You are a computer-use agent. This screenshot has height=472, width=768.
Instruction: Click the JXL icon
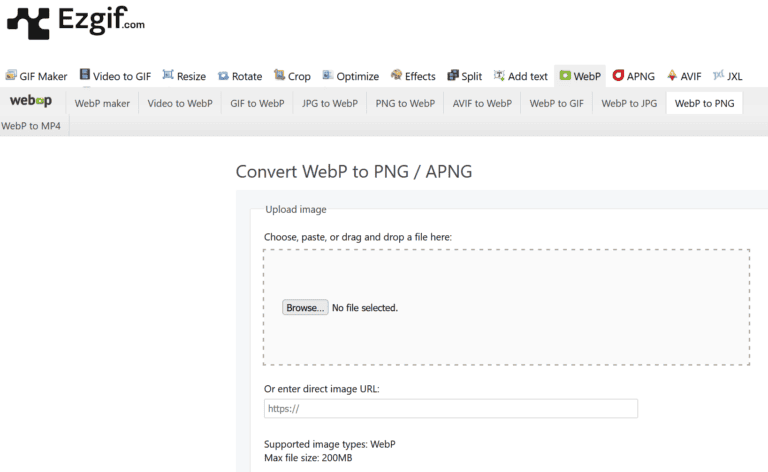[718, 74]
